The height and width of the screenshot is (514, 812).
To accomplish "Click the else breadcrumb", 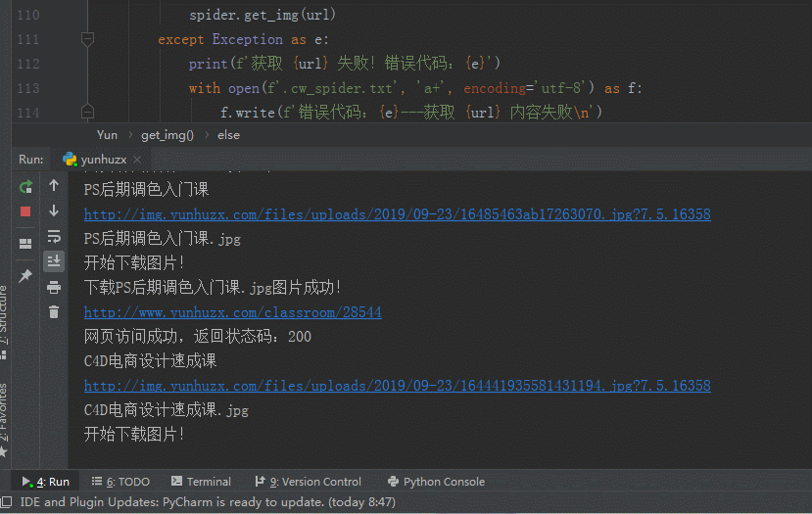I will point(228,135).
